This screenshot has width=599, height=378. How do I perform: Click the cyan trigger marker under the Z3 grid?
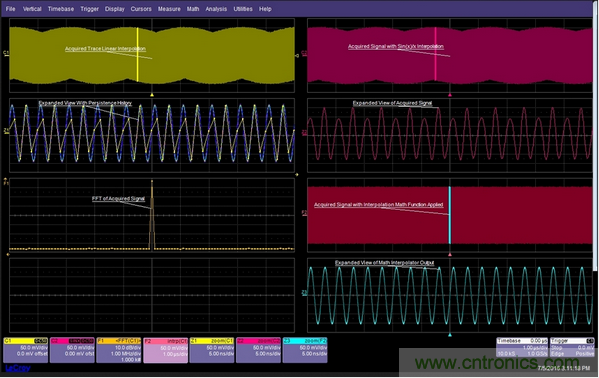(x=450, y=335)
